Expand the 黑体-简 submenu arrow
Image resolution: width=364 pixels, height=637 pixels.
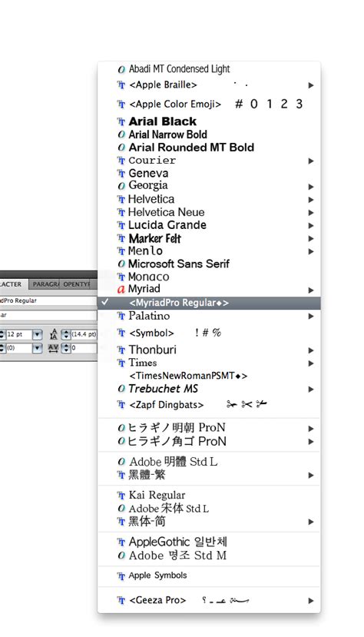311,522
